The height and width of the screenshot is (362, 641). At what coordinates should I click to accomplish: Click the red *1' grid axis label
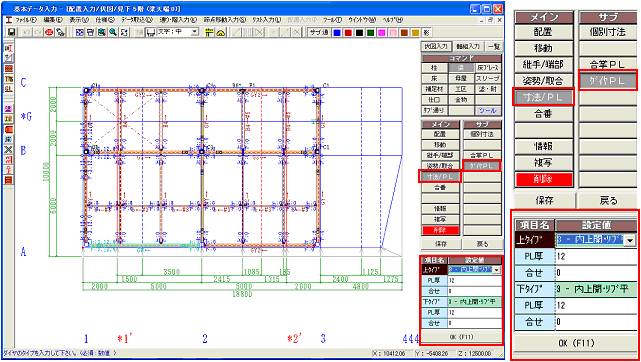coord(125,339)
